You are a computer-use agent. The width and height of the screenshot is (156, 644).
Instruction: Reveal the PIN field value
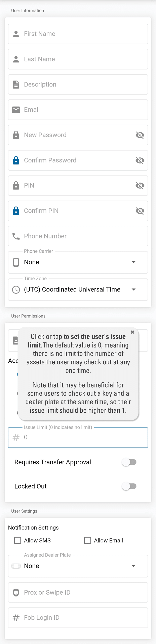140,185
